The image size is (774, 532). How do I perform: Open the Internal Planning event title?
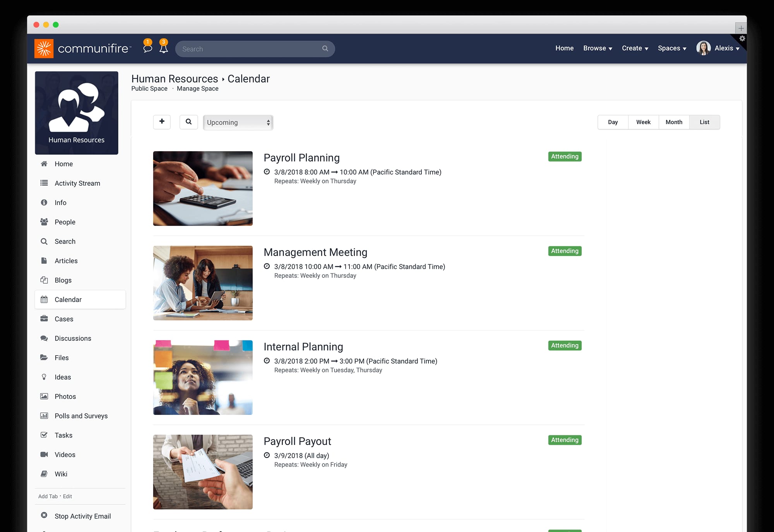303,346
